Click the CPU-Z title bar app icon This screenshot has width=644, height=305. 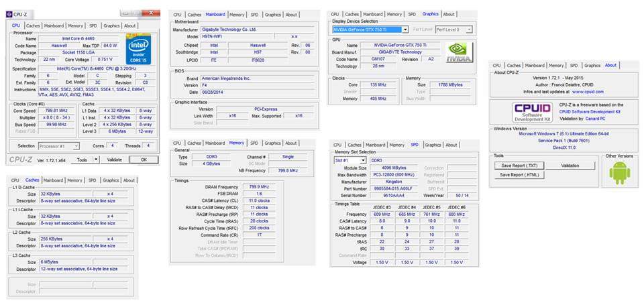pos(9,14)
